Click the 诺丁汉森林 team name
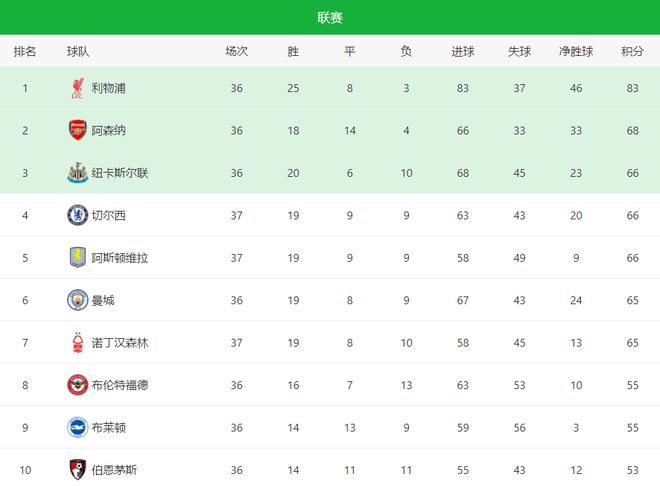Viewport: 660px width, 486px height. (120, 342)
